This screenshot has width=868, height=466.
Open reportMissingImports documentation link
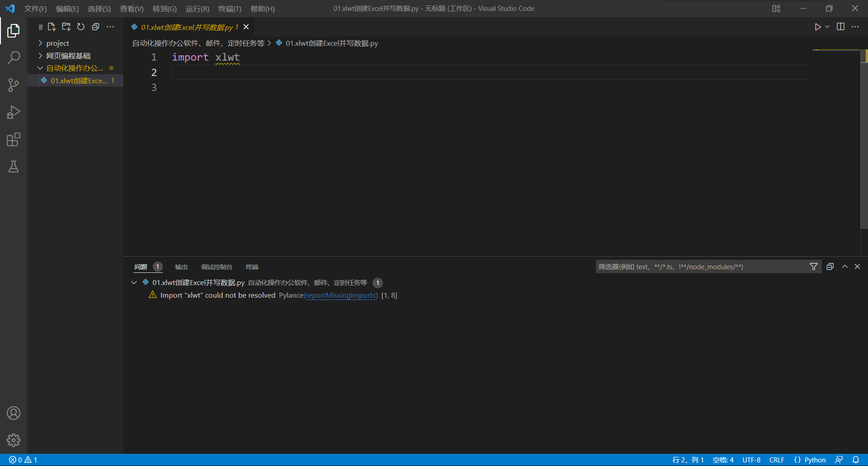point(340,295)
